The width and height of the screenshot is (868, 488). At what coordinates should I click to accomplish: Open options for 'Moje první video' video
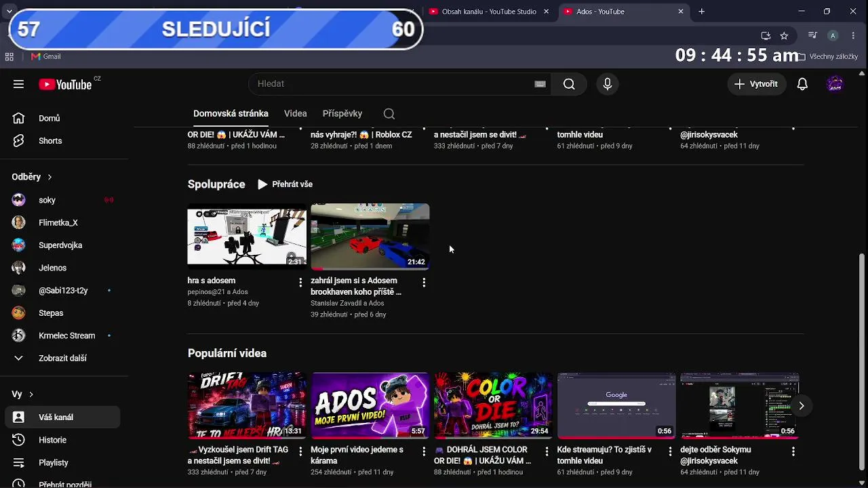[x=424, y=451]
